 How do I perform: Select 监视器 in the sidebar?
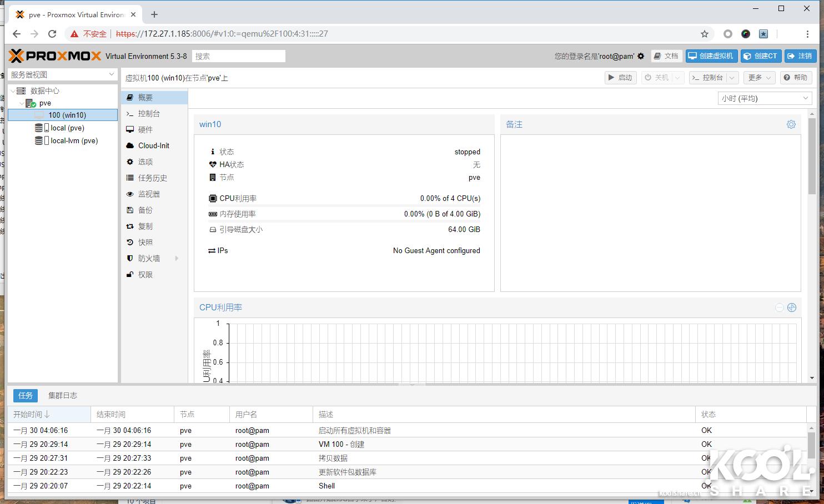(x=149, y=194)
